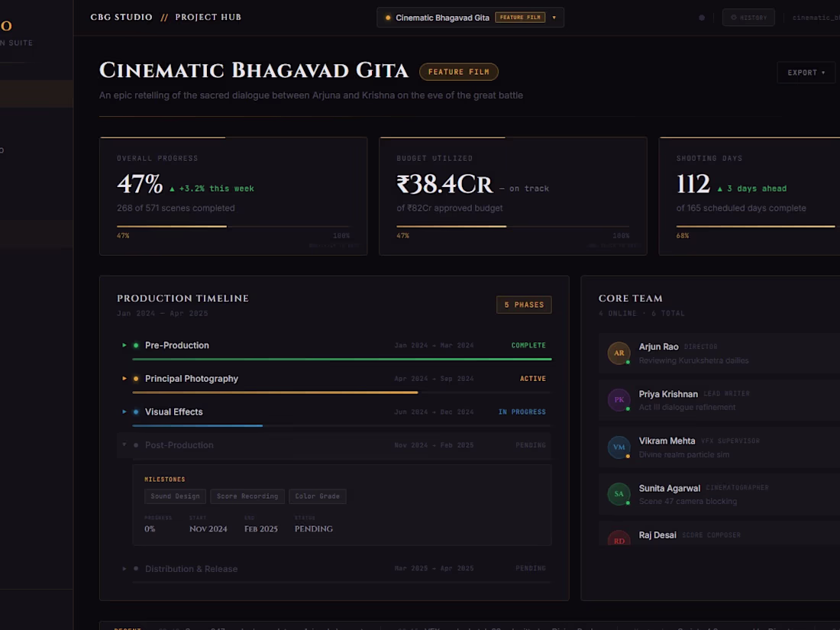Screen dimensions: 840x630
Task: Open Priya Krishnan team member name
Action: pyautogui.click(x=668, y=394)
